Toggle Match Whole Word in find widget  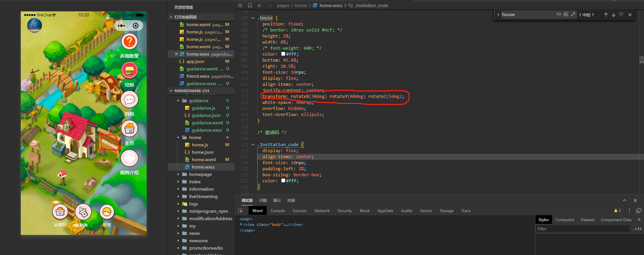[x=566, y=14]
